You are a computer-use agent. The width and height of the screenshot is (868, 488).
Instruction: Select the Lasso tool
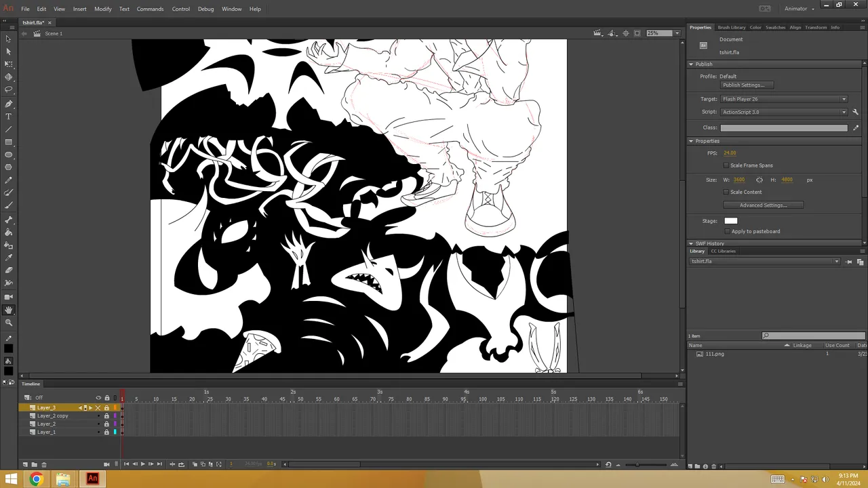8,89
